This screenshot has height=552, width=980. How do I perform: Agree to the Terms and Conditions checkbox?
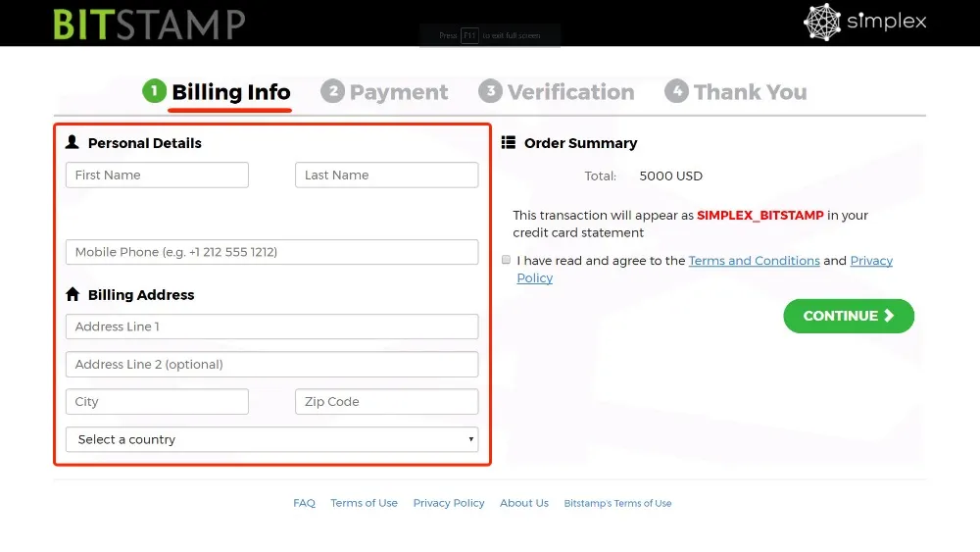(x=507, y=260)
